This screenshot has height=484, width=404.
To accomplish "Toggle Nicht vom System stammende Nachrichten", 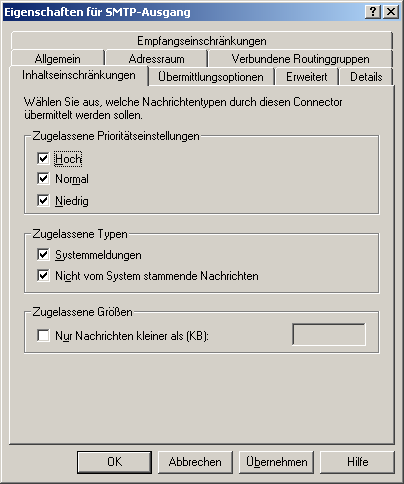I will coord(43,276).
